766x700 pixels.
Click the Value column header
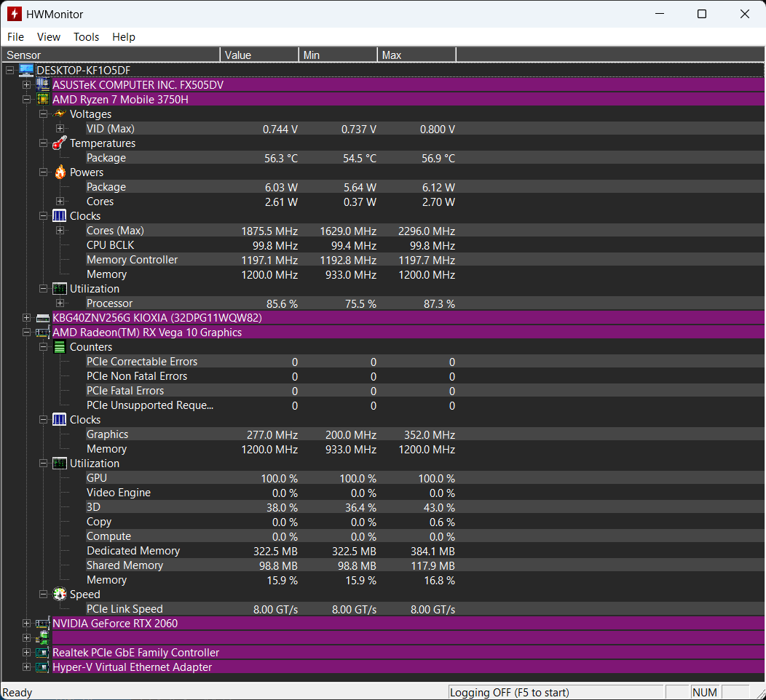(x=259, y=55)
